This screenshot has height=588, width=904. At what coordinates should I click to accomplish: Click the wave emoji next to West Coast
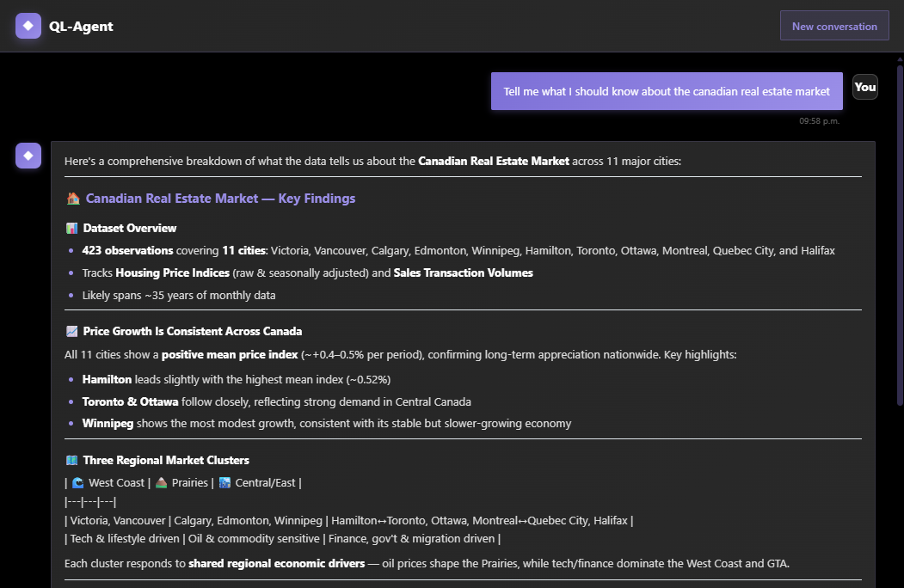click(x=78, y=483)
